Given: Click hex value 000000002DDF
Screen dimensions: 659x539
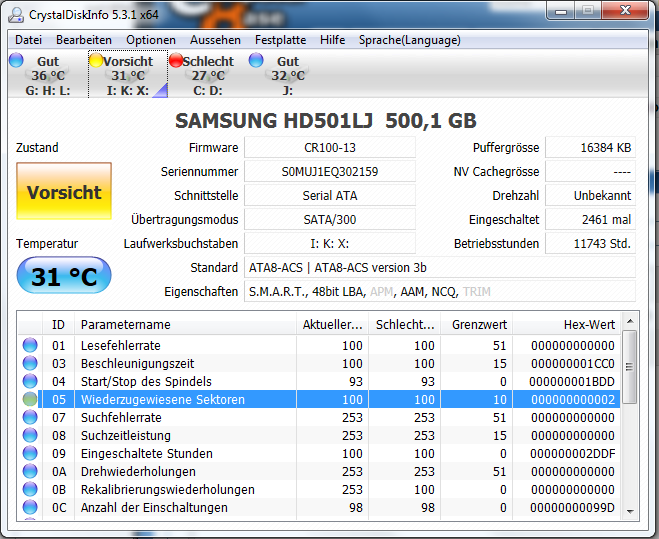Looking at the screenshot, I should tap(572, 454).
